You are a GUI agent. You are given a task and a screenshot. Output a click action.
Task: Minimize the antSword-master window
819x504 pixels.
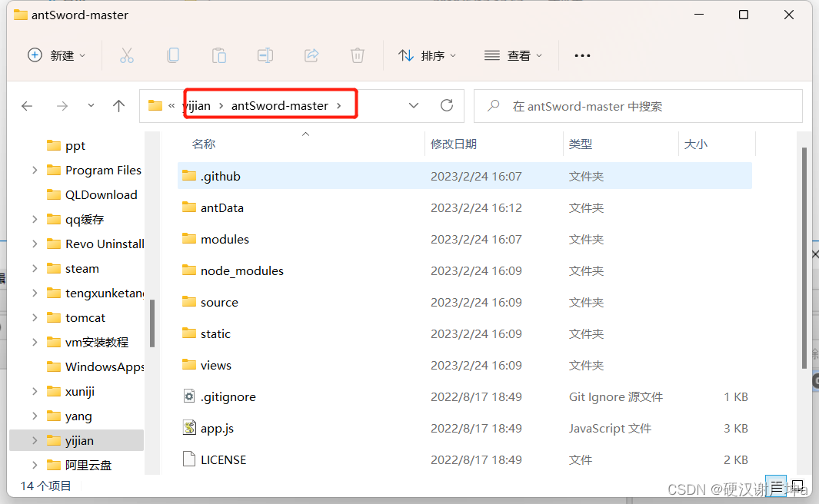(699, 15)
